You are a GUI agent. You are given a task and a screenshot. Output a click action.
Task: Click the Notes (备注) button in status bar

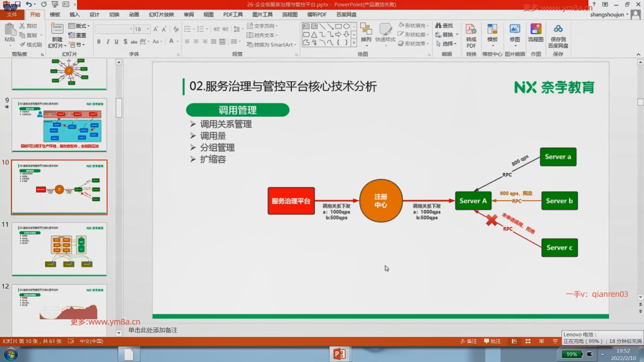469,341
